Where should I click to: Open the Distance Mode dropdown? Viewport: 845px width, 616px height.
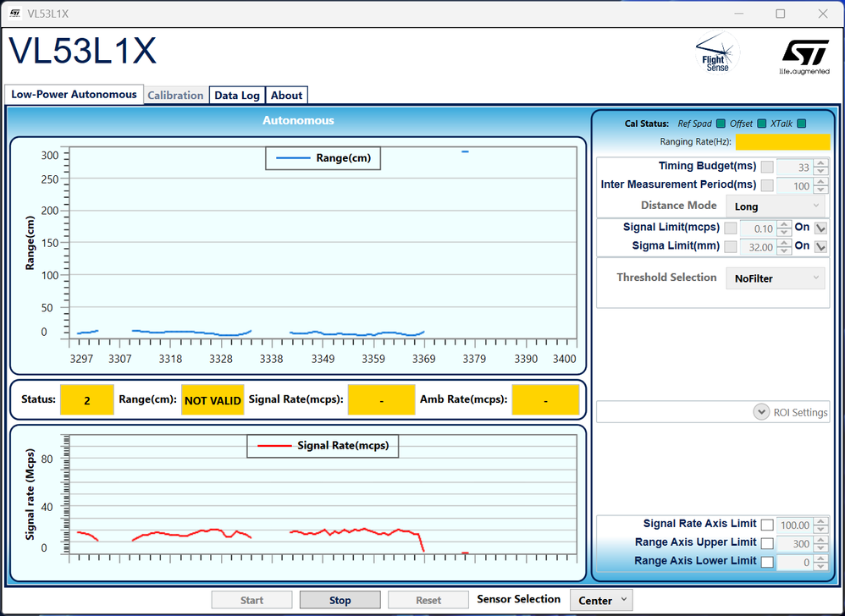pyautogui.click(x=775, y=206)
